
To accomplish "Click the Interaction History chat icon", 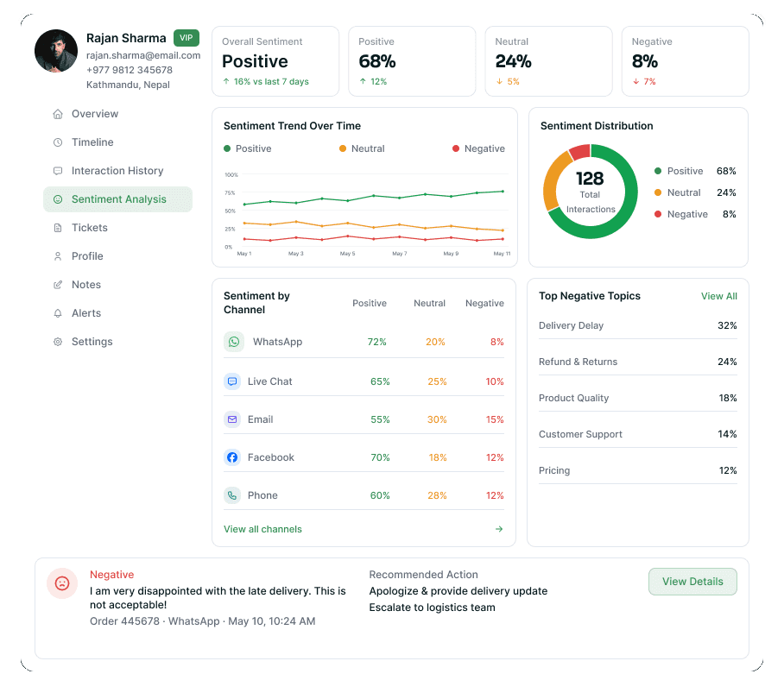I will coord(58,171).
